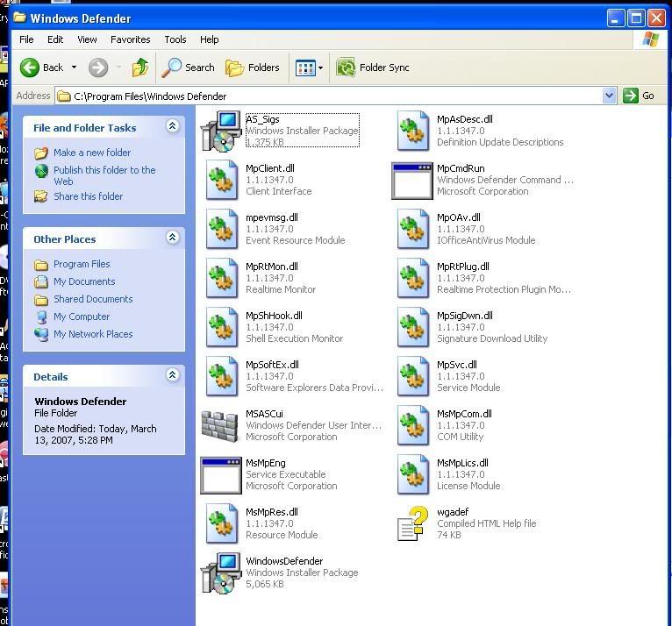Toggle the Folders tree pane
This screenshot has width=672, height=626.
253,68
